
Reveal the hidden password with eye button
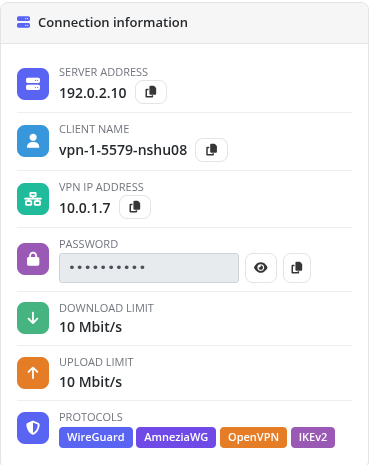261,268
